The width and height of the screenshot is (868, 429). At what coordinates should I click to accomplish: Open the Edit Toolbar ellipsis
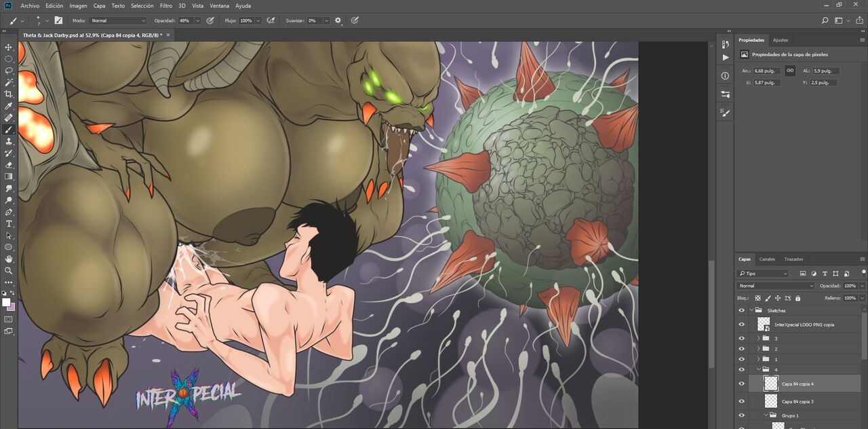coord(9,282)
